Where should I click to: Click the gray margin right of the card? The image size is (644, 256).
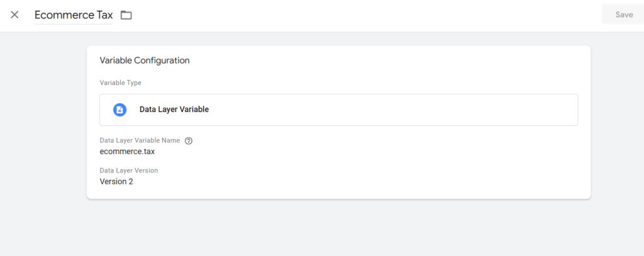pos(618,123)
